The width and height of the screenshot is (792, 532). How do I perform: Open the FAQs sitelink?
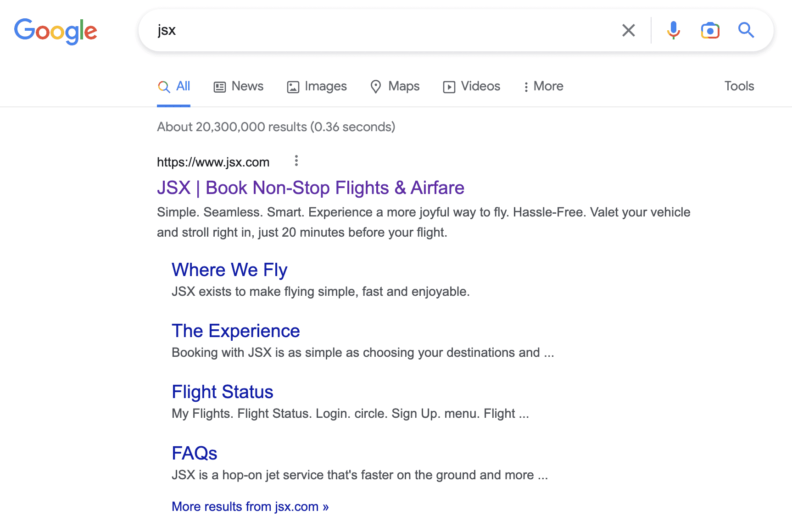click(x=195, y=453)
